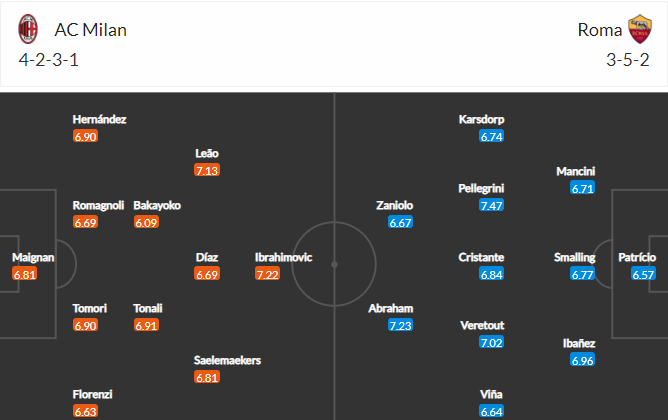Click the 4-2-3-1 formation text

[x=49, y=60]
